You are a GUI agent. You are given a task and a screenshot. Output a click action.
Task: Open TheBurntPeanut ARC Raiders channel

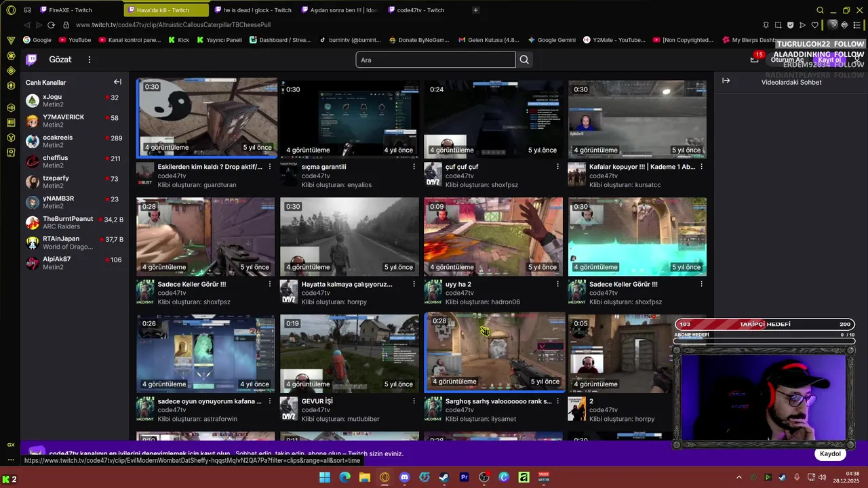click(75, 222)
